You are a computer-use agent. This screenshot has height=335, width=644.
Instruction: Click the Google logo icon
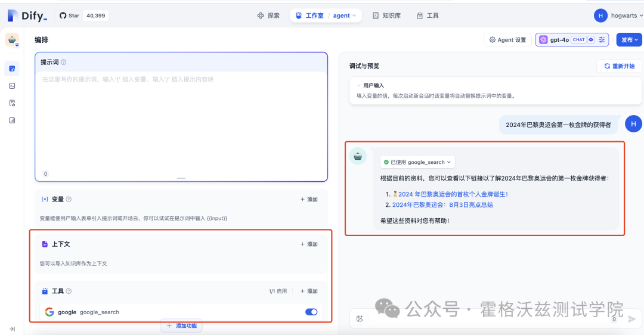[x=49, y=312]
